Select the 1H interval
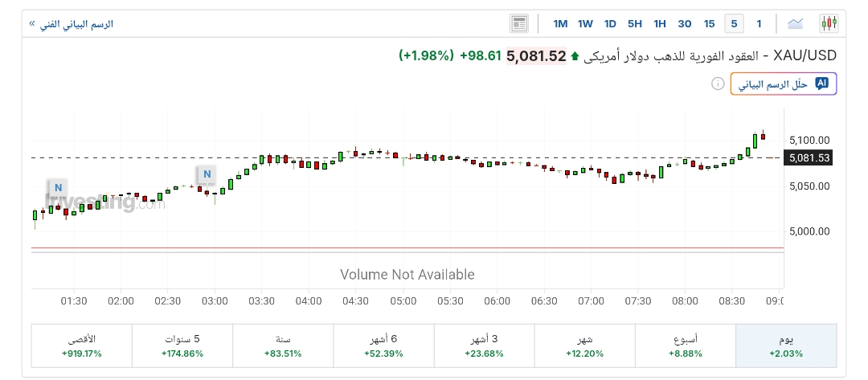 (660, 23)
